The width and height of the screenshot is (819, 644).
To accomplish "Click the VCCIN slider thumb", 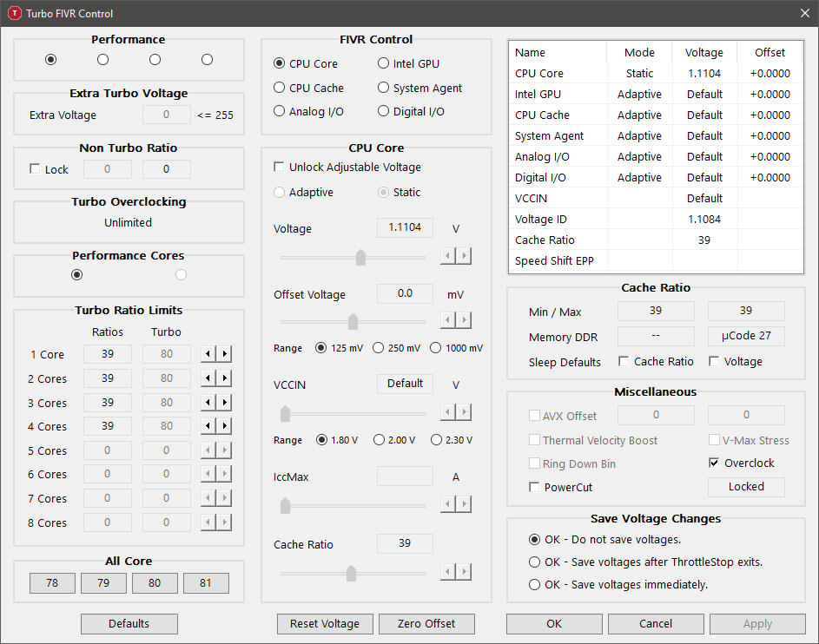I will (x=285, y=413).
